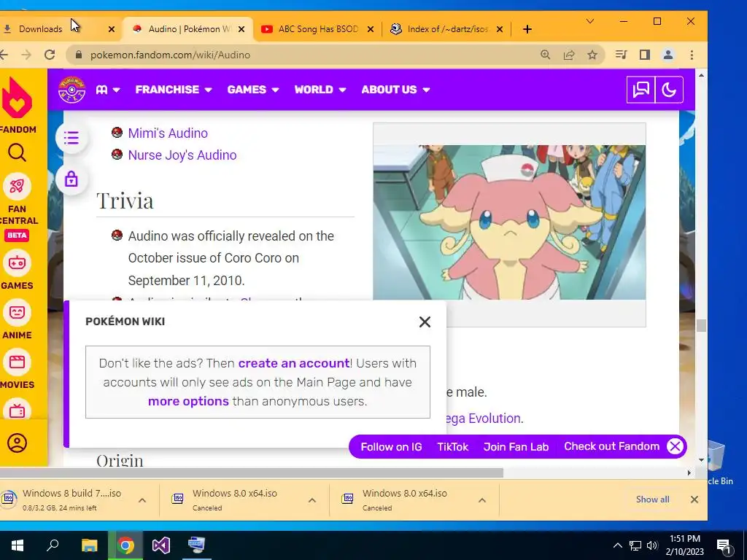Screen dimensions: 747x560
Task: Open Chrome three-dot menu
Action: tap(692, 55)
